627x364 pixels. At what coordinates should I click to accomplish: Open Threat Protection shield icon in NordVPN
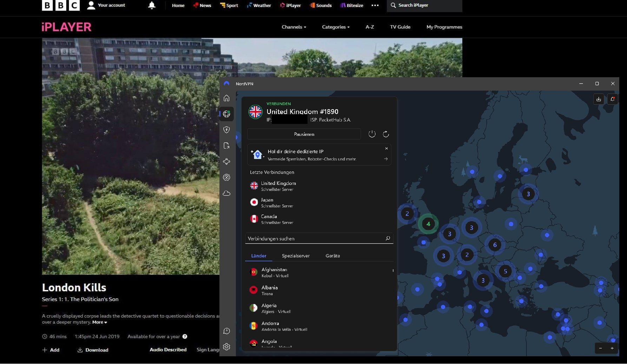pyautogui.click(x=226, y=130)
